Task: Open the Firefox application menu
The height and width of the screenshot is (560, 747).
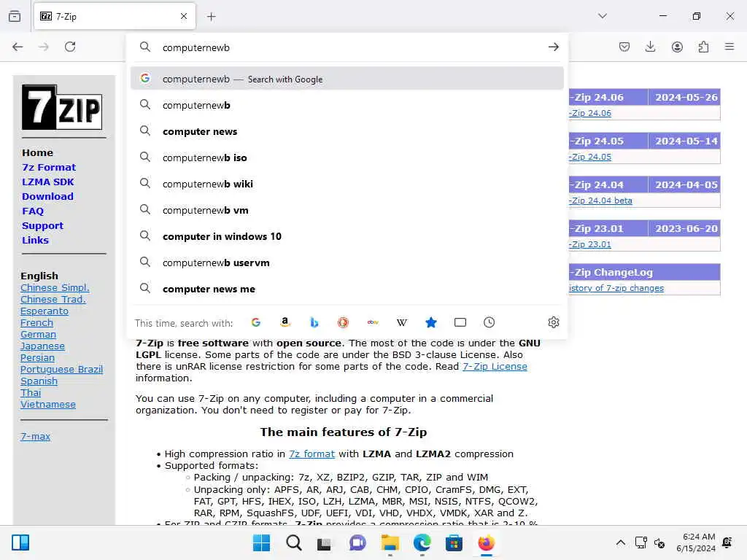Action: (729, 47)
